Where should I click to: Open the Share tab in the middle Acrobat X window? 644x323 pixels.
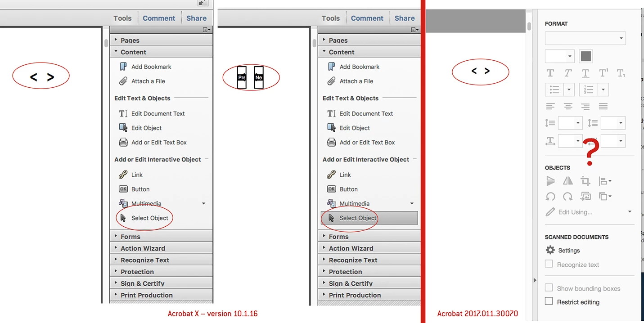(405, 18)
